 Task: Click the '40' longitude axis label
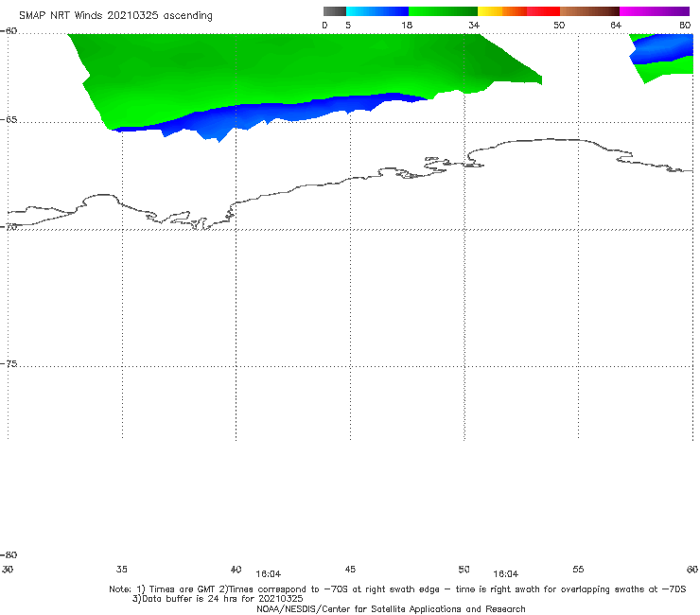coord(236,570)
